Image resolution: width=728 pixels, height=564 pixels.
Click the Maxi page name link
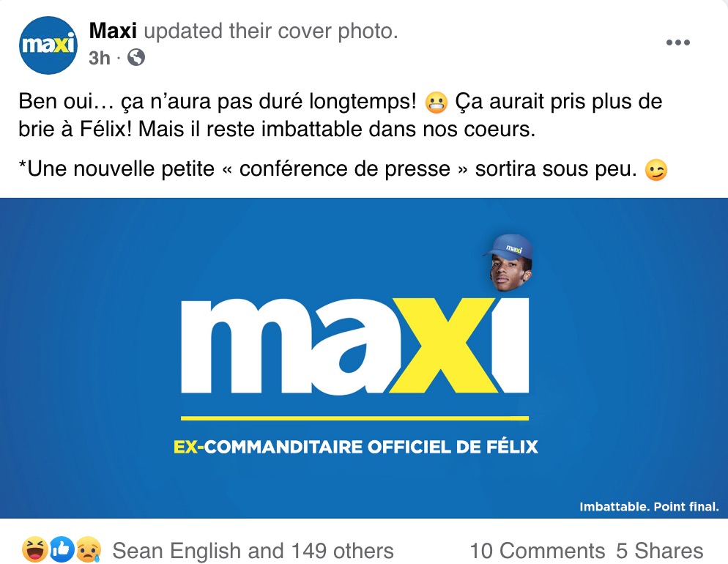pos(112,31)
